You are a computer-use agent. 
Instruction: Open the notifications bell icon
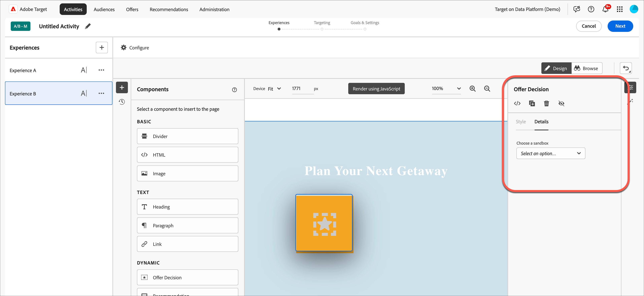point(605,10)
